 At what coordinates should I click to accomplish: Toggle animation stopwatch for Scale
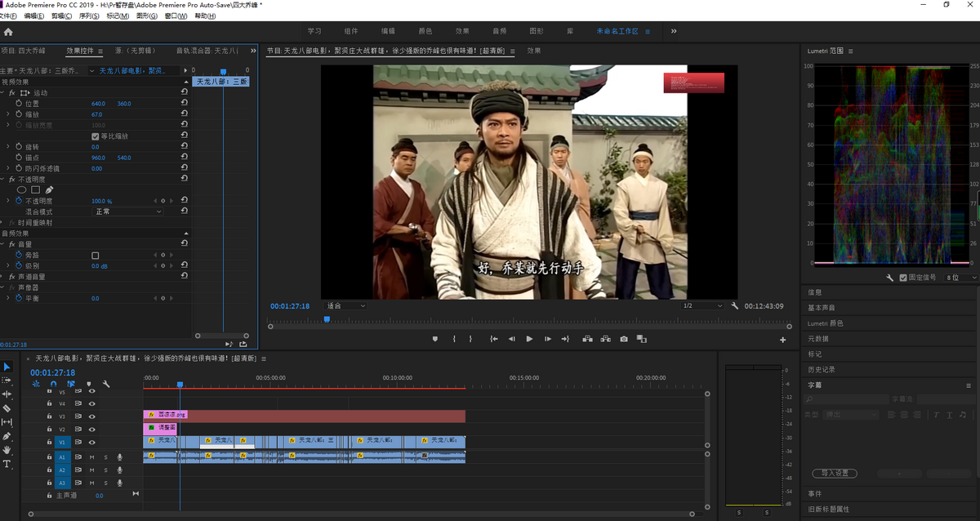(x=19, y=114)
